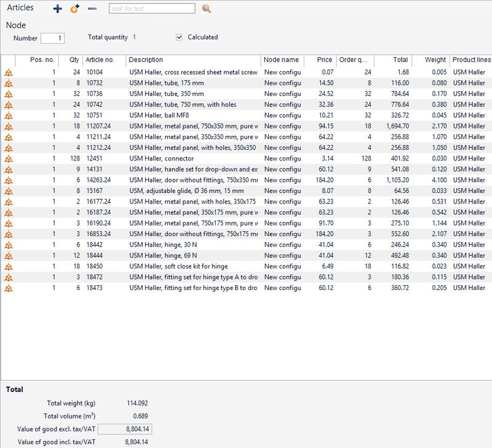Click the blue plus add article icon
The image size is (492, 448).
coord(58,9)
